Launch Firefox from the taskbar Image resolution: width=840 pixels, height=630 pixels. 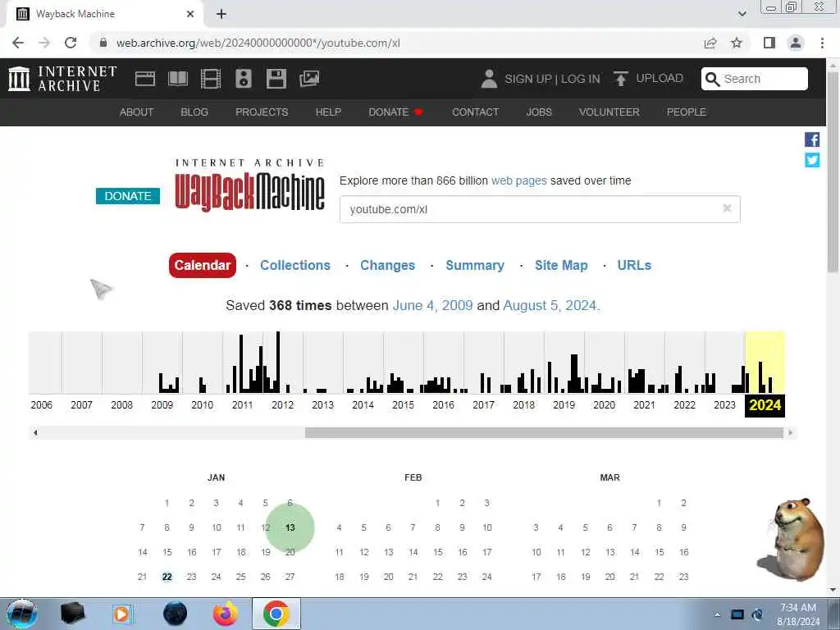[x=226, y=614]
